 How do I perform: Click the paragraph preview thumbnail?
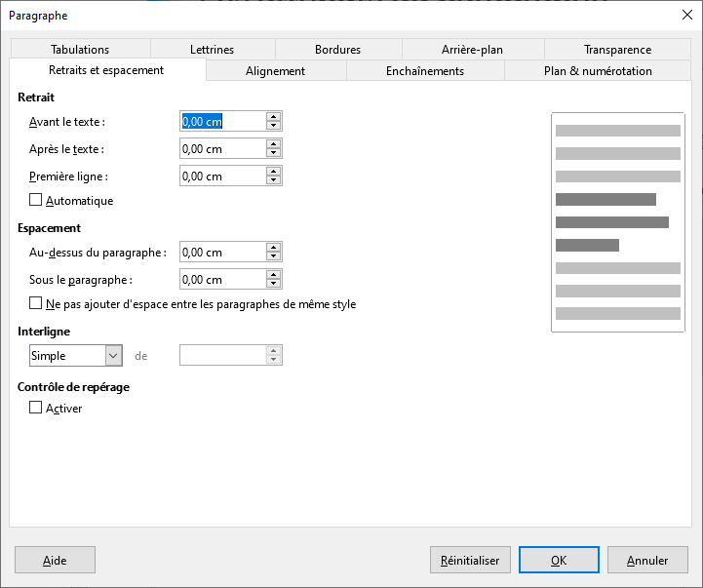(x=617, y=222)
